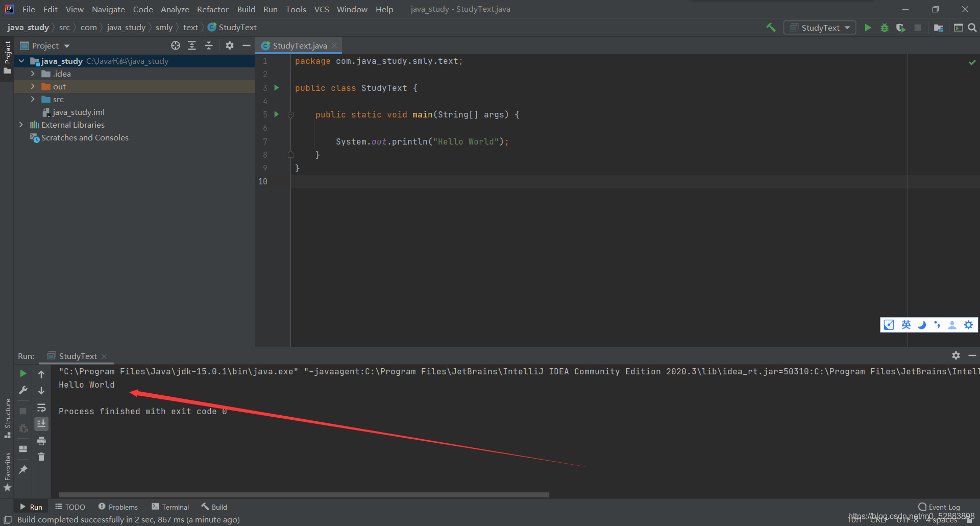Collapse All in Project panel
The height and width of the screenshot is (526, 980).
tap(209, 45)
